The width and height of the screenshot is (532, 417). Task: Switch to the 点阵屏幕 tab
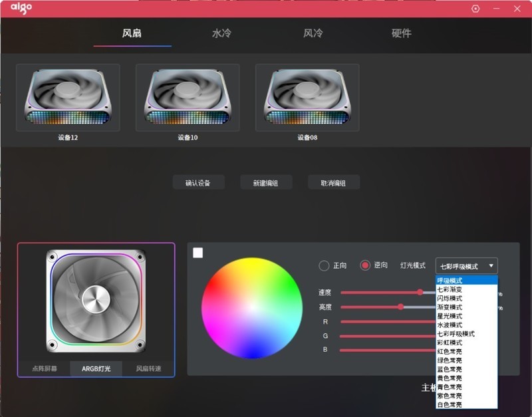(44, 367)
